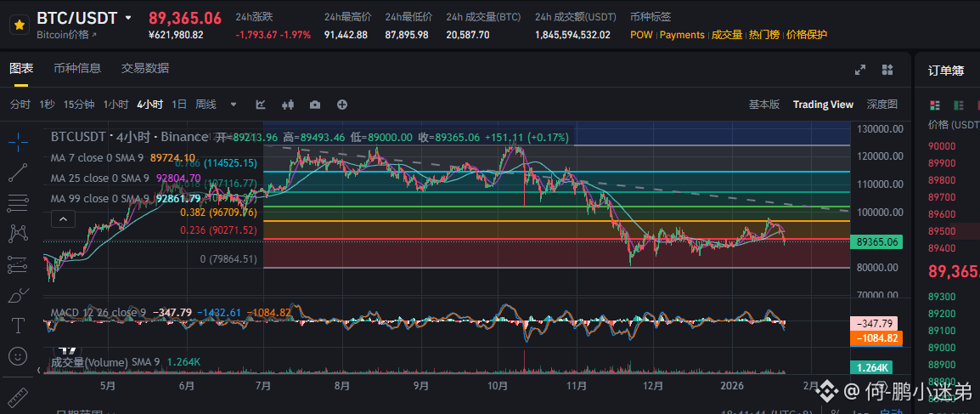Select the trend line drawing tool
Screen dimensions: 980x414
point(18,173)
